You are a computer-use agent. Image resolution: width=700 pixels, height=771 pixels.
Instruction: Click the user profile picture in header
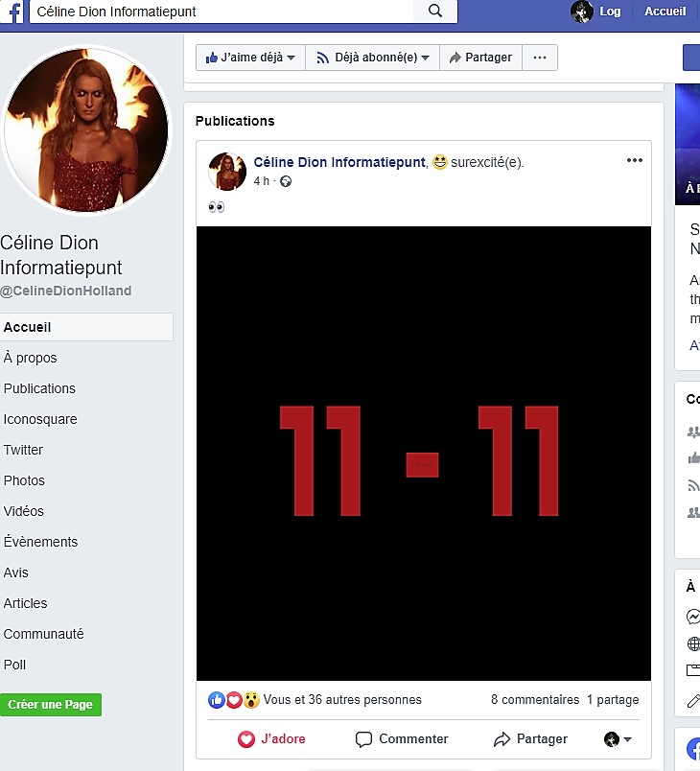[581, 12]
